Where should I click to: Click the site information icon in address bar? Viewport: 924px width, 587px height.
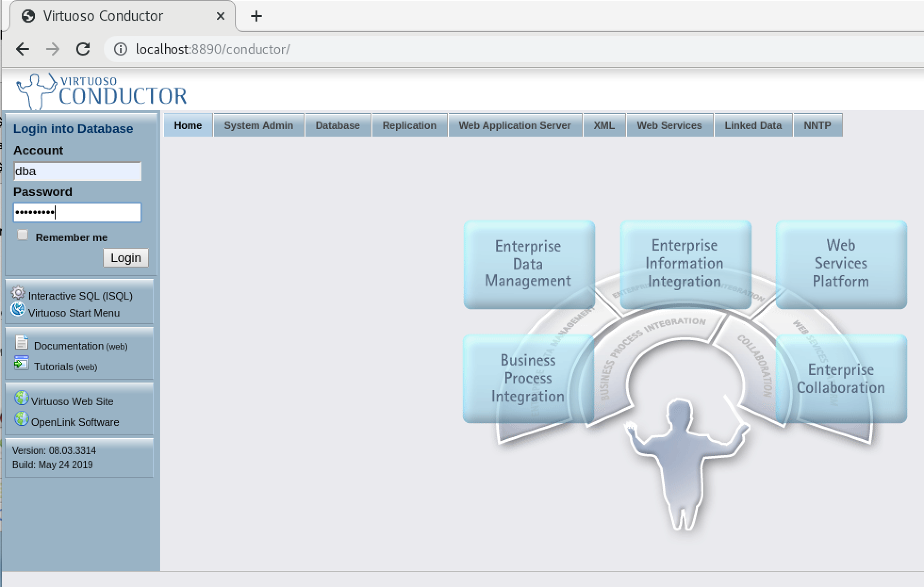point(121,49)
